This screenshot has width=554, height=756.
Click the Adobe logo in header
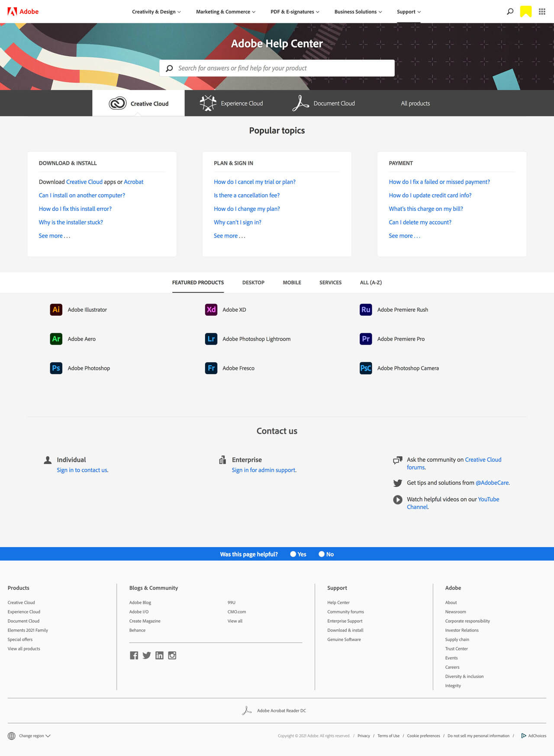point(23,12)
